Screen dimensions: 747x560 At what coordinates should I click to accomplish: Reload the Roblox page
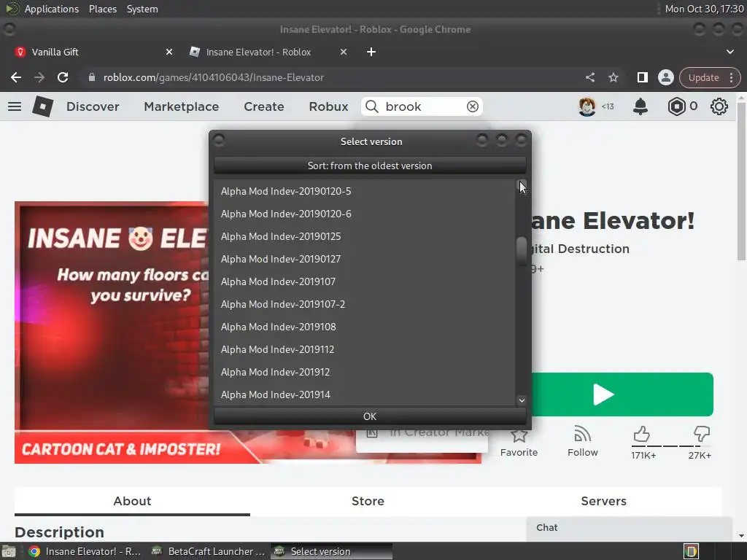point(63,77)
